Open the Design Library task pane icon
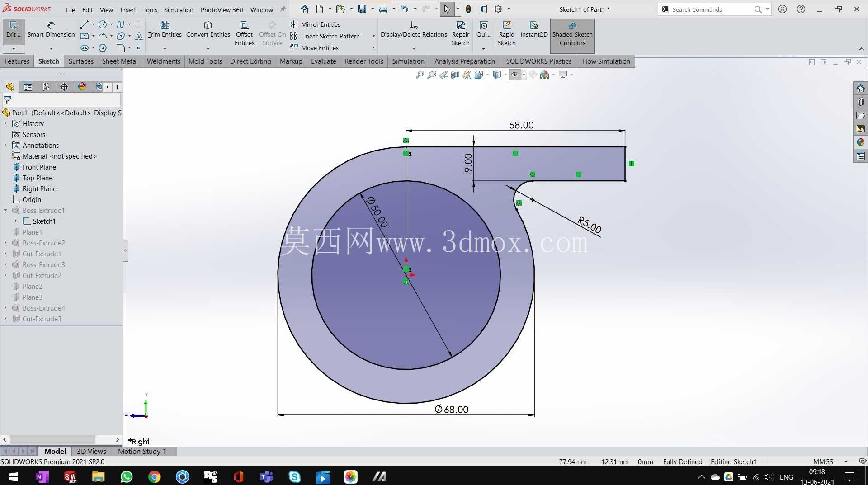Image resolution: width=868 pixels, height=485 pixels. point(860,101)
